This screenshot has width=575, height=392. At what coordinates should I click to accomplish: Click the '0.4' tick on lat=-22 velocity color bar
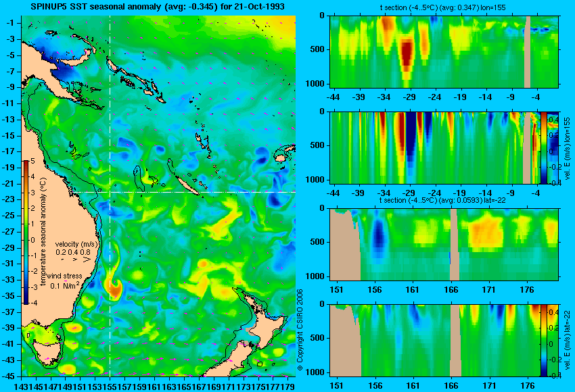(553, 312)
